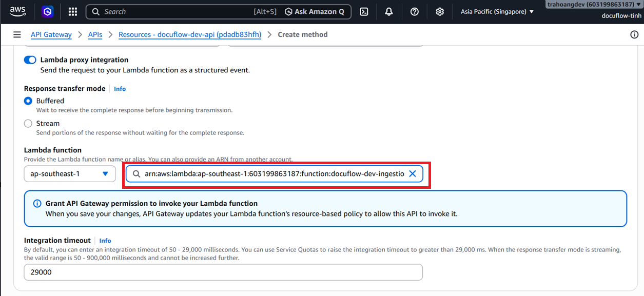Select the Buffered radio button
This screenshot has height=296, width=644.
coord(28,101)
